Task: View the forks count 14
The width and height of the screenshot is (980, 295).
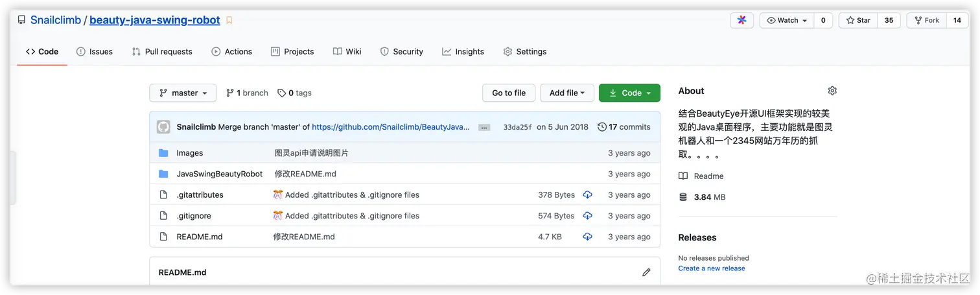Action: click(957, 20)
